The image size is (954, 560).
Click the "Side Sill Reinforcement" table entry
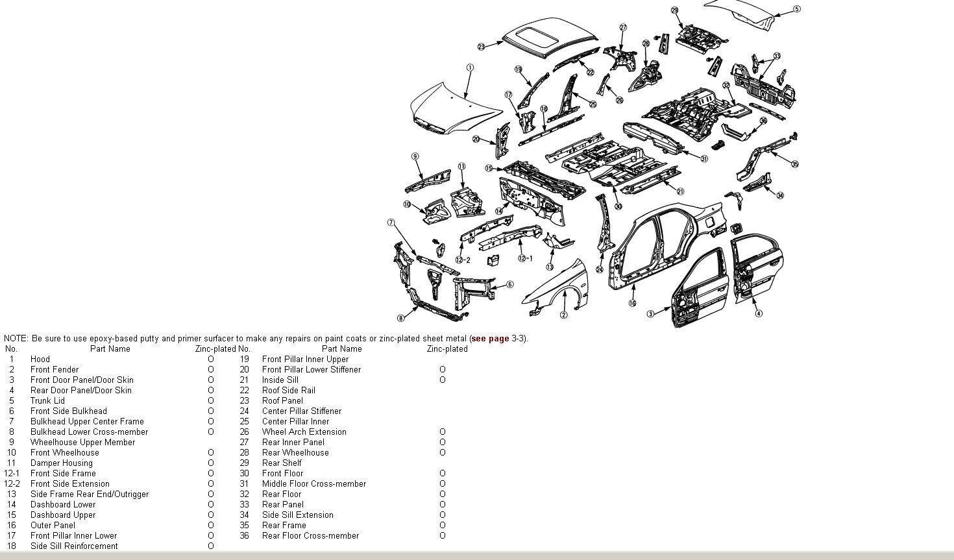74,546
